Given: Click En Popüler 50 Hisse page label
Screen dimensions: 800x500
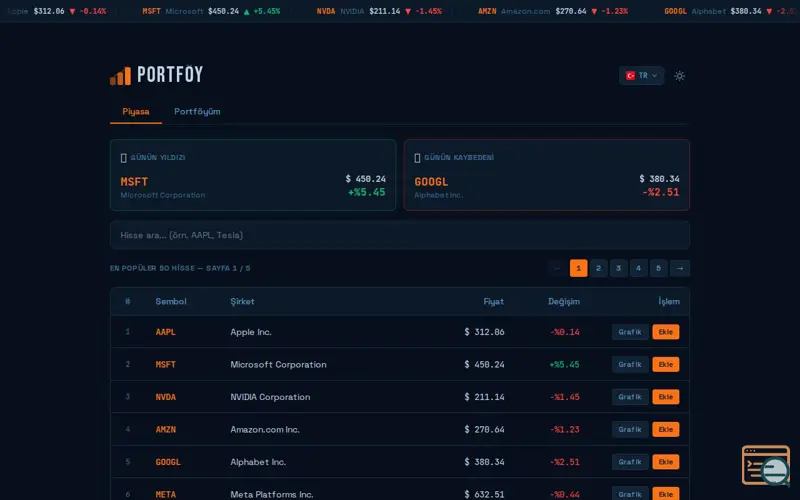Looking at the screenshot, I should click(x=180, y=268).
